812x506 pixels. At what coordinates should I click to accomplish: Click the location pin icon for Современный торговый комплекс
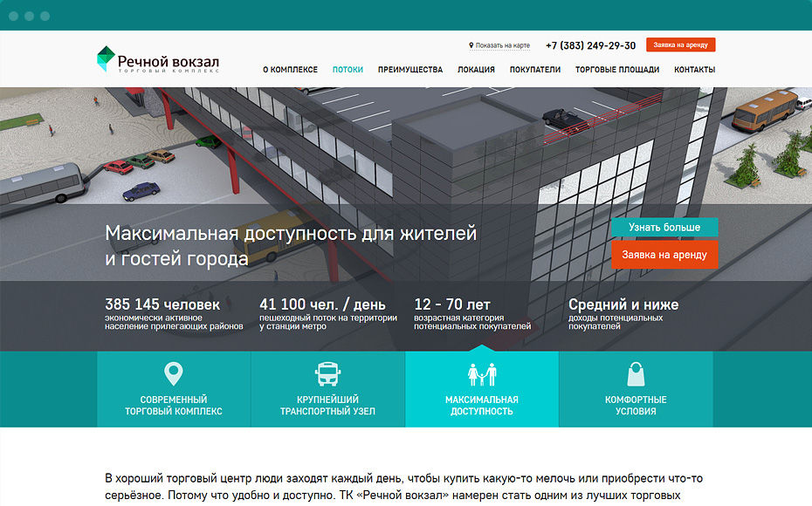point(174,374)
